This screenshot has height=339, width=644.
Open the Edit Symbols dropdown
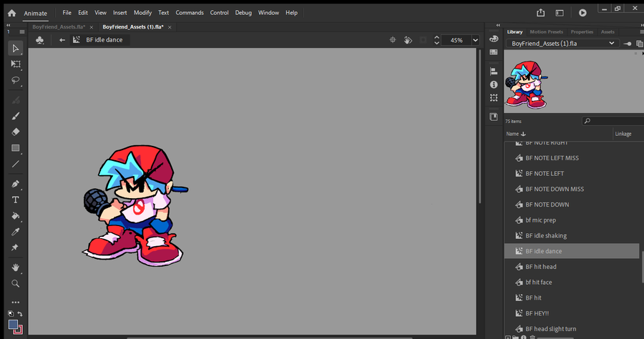(x=40, y=41)
